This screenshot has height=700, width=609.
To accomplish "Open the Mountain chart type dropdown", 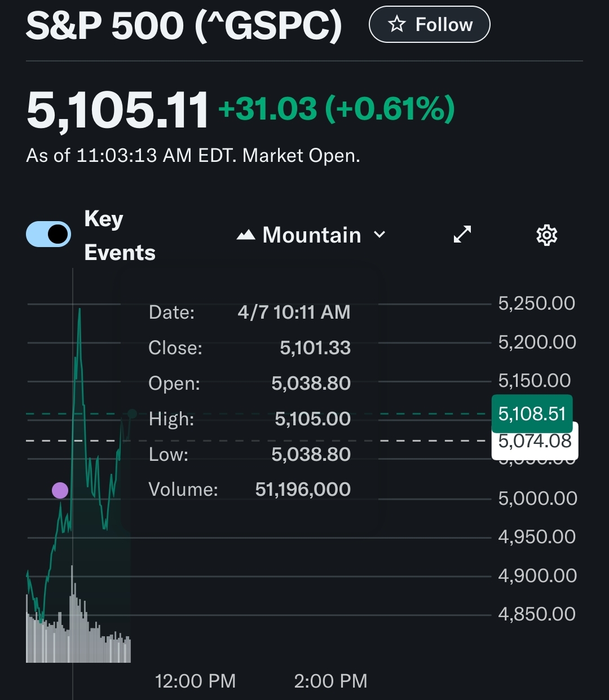I will (x=311, y=235).
